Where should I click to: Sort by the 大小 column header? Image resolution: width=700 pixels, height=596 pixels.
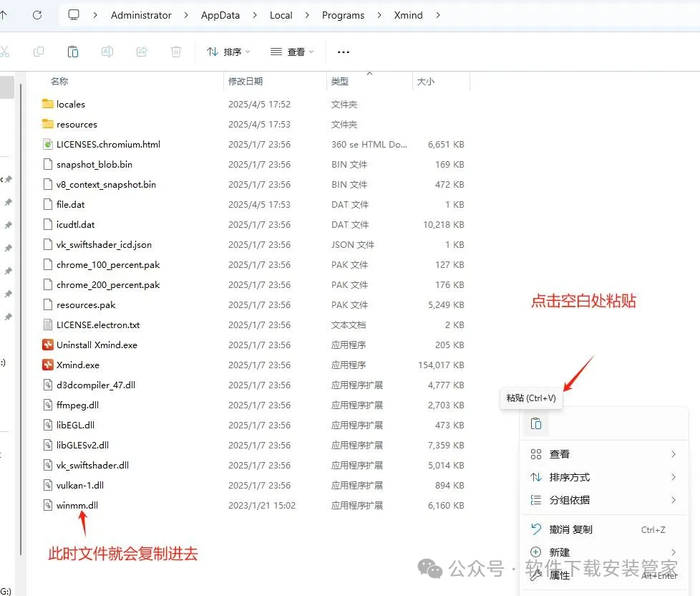[425, 82]
